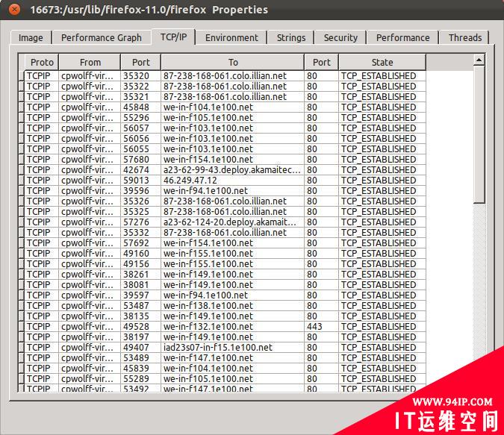Sort by the State column header

382,62
